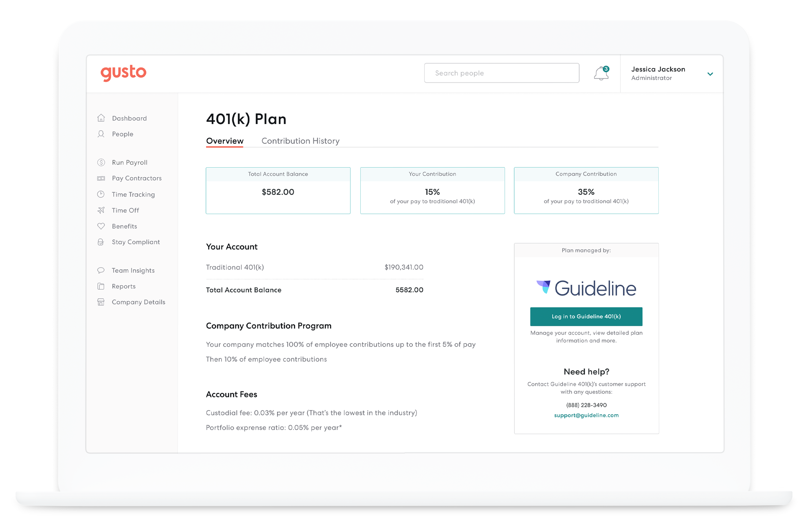Open the support@guideline.com email link
This screenshot has width=807, height=532.
[x=586, y=415]
